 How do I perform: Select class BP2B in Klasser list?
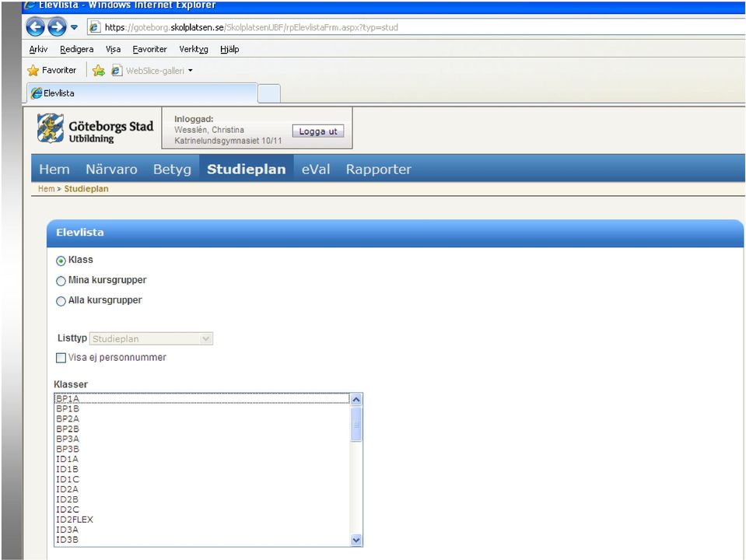tap(202, 429)
